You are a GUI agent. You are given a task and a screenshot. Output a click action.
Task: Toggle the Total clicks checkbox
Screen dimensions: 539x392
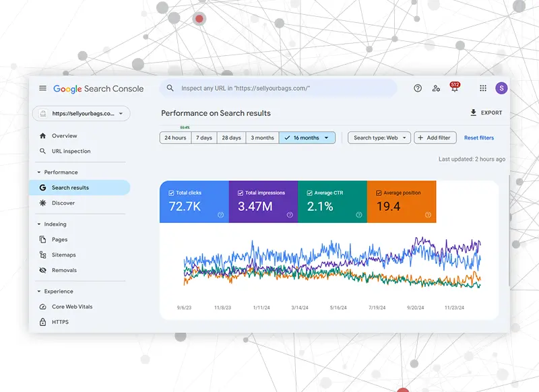click(x=171, y=193)
